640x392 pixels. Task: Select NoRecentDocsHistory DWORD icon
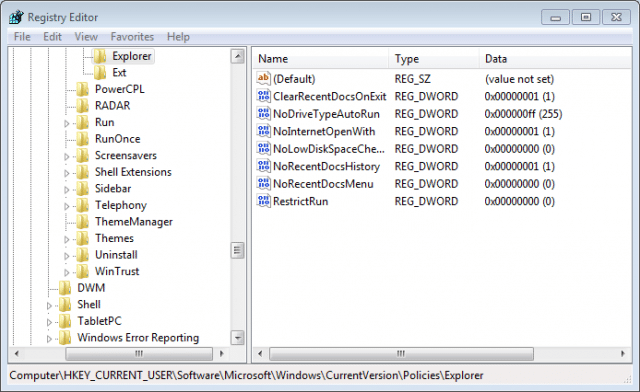[264, 166]
